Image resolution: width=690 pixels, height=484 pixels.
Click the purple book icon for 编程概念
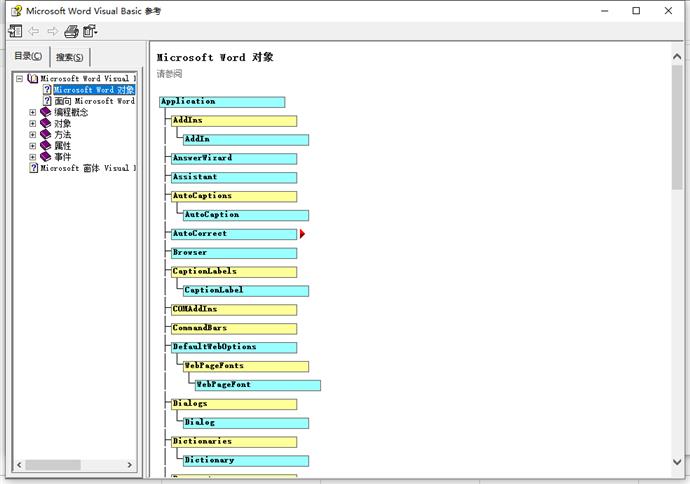pos(46,112)
